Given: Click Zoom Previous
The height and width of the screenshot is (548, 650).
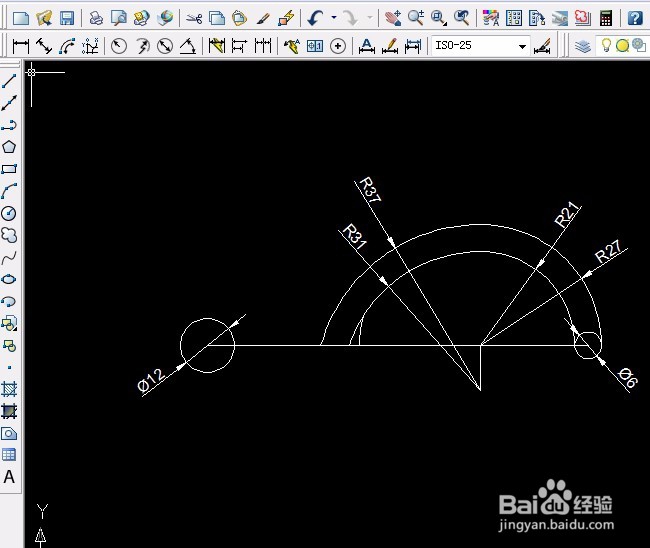Looking at the screenshot, I should coord(461,18).
